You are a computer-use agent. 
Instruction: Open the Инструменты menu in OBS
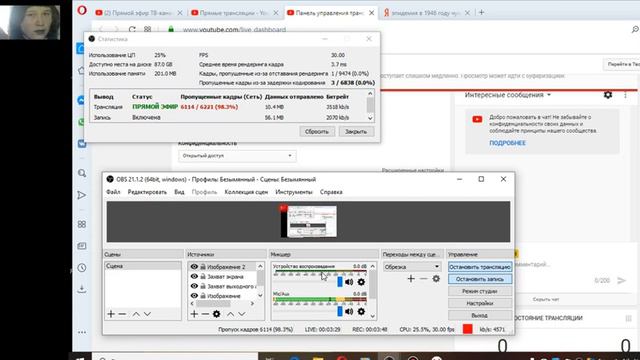(294, 192)
